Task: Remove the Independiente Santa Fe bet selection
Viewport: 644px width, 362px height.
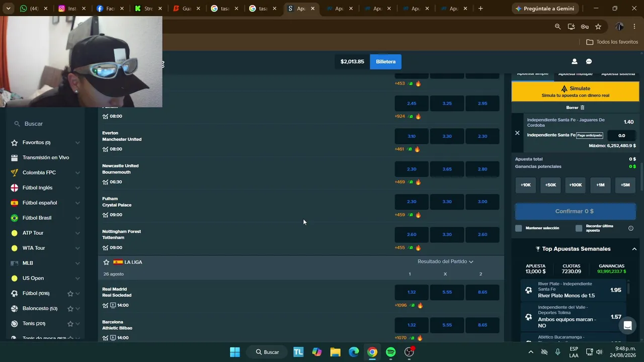Action: 517,133
